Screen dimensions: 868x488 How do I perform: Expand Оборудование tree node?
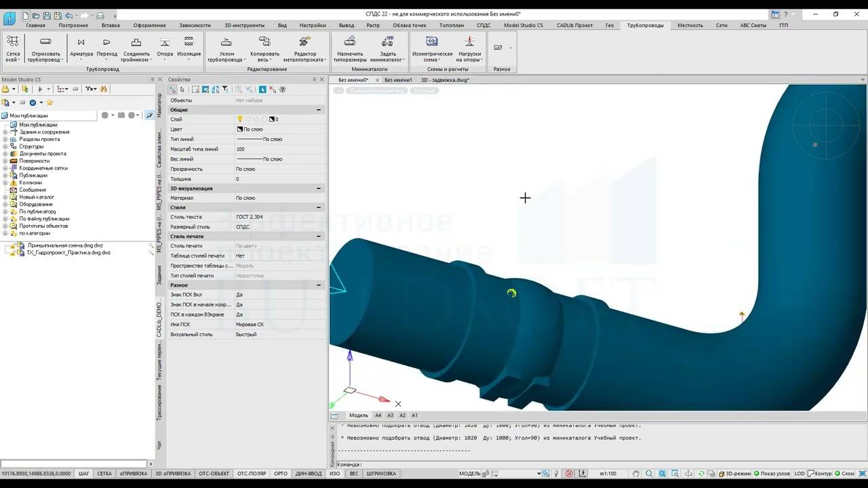5,204
